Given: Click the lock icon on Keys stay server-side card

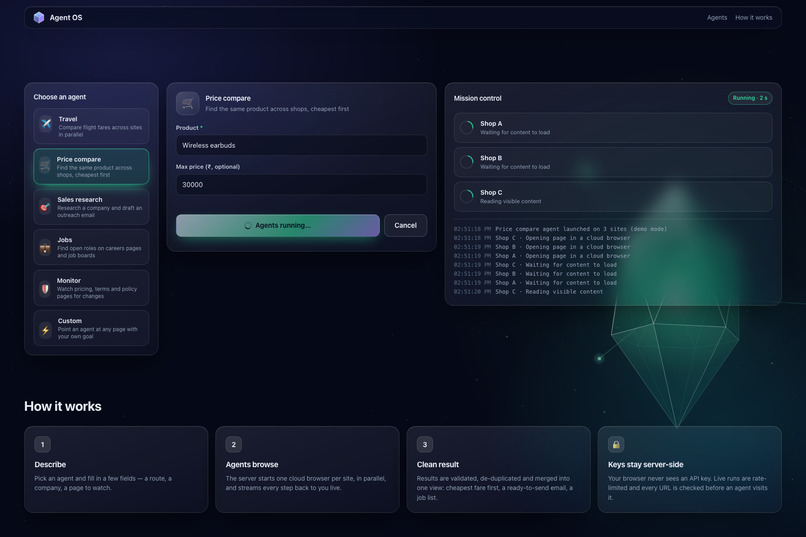Looking at the screenshot, I should click(x=616, y=445).
